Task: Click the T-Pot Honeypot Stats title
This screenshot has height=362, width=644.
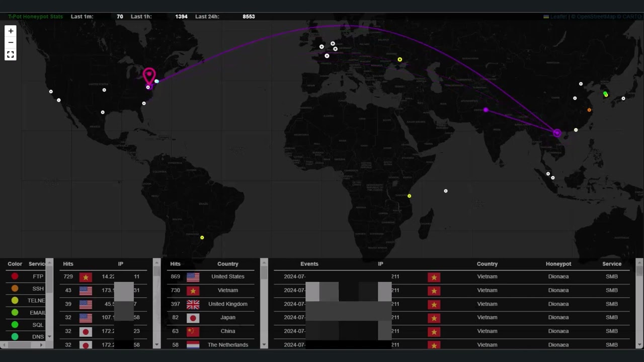Action: pos(35,17)
